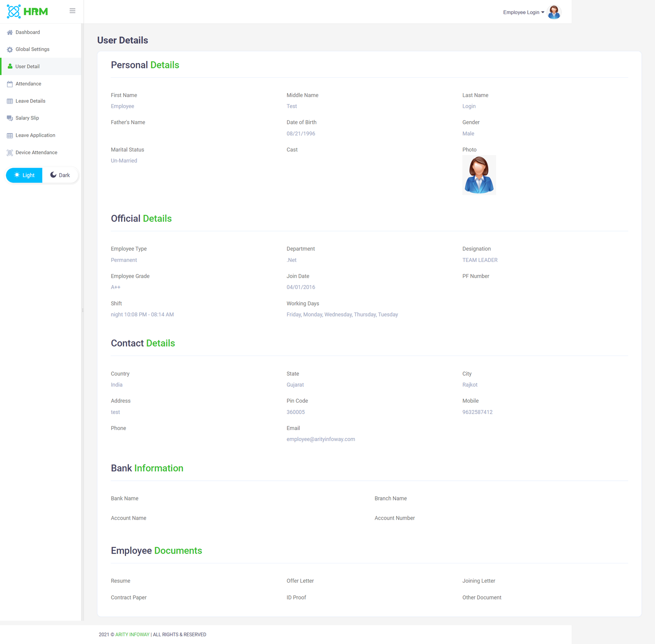Screen dimensions: 655x644
Task: Open the user avatar menu in header
Action: click(554, 12)
